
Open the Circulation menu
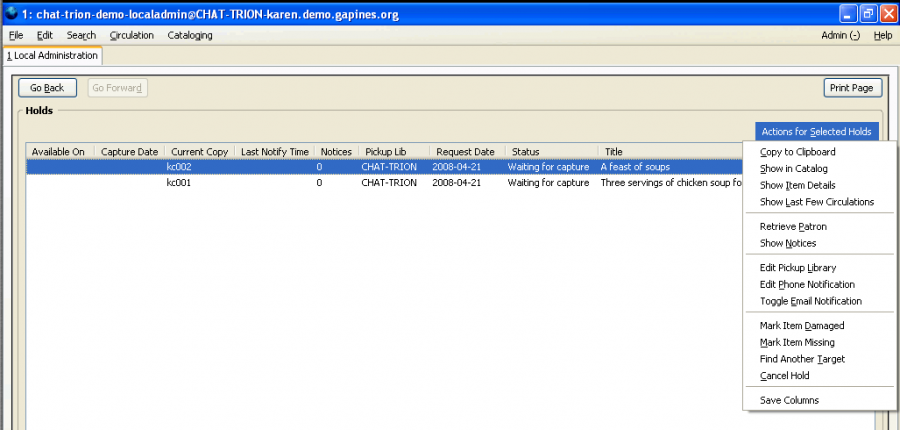131,35
